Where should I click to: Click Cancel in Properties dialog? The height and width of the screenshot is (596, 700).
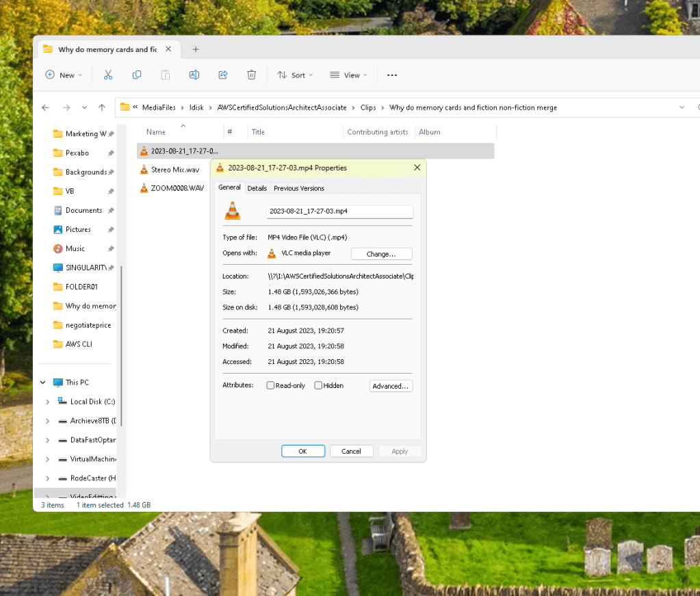tap(351, 452)
